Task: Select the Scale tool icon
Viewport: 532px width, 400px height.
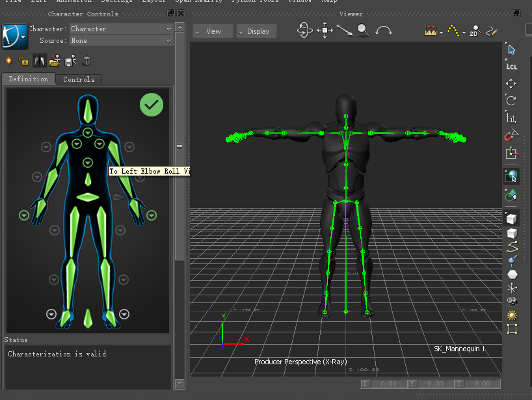Action: 511,118
